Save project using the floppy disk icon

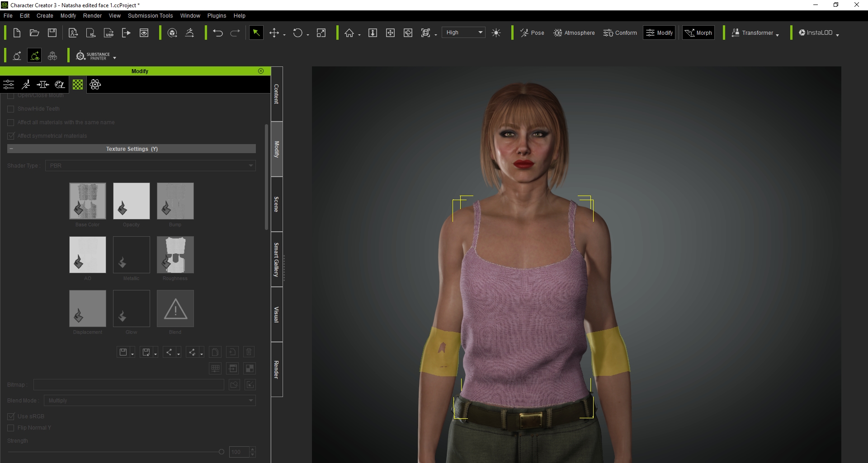52,33
